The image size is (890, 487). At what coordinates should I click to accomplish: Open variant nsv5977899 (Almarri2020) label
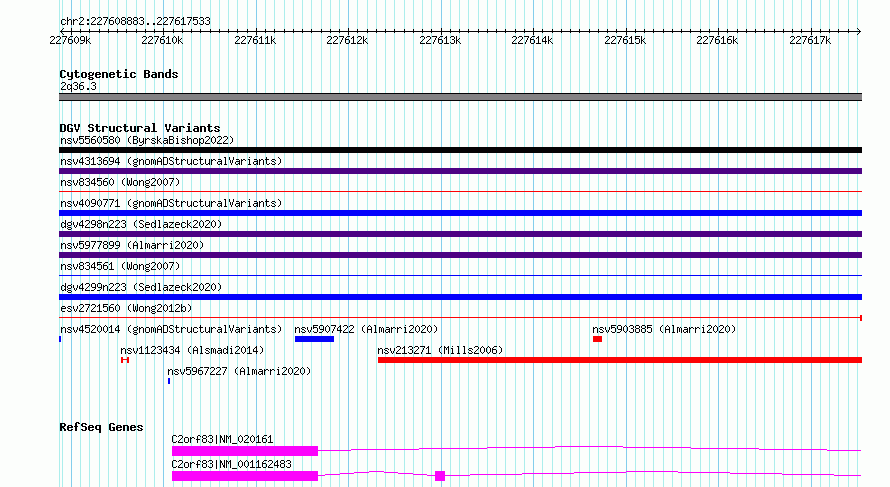coord(132,245)
